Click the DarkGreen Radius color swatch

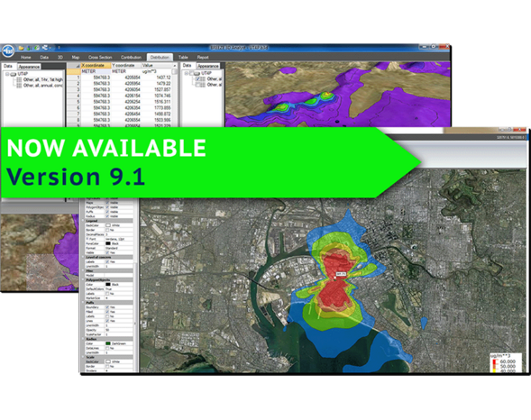click(x=108, y=343)
